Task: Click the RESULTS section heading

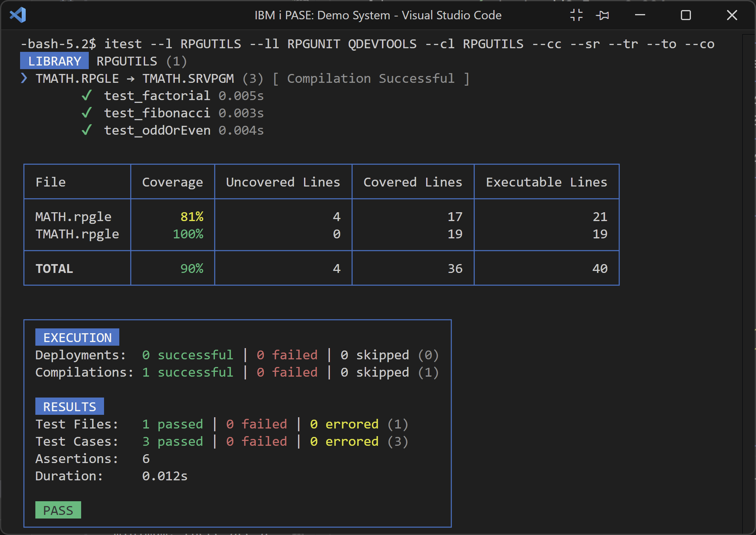Action: [x=69, y=407]
